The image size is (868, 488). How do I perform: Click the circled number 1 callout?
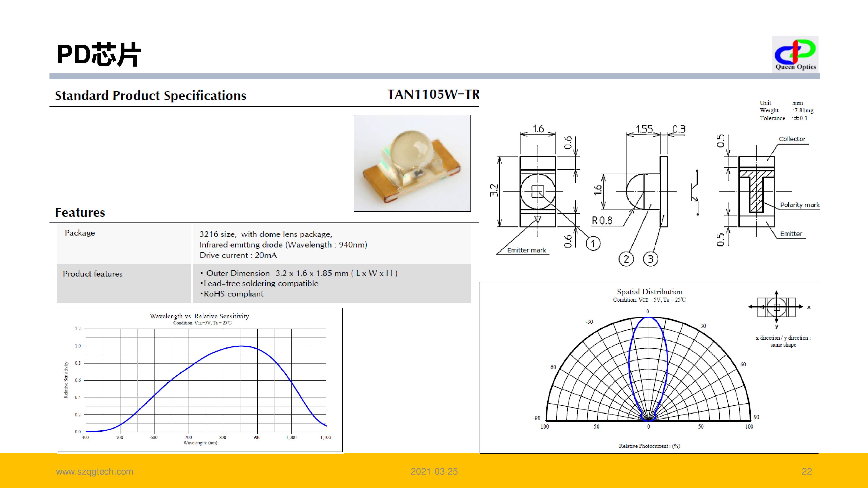pyautogui.click(x=593, y=243)
